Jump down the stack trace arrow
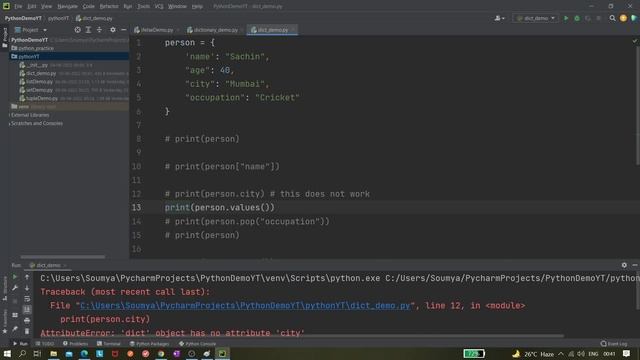Viewport: 640px width, 360px height. 27,288
